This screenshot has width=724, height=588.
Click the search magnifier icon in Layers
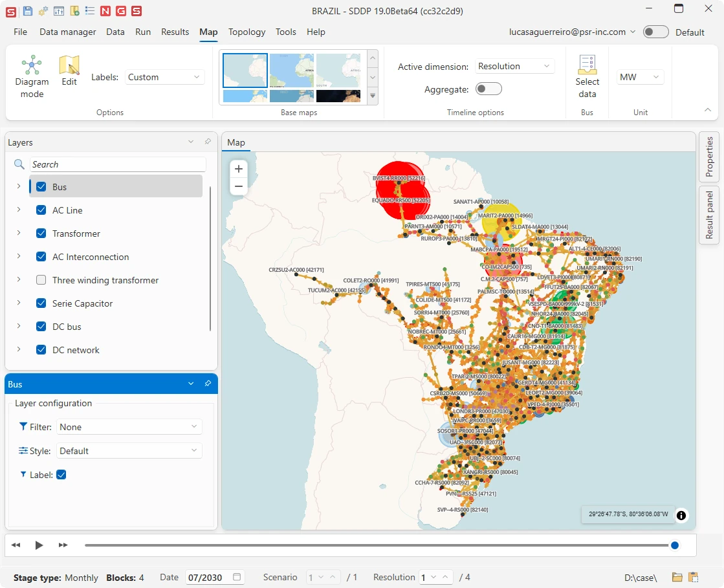19,164
